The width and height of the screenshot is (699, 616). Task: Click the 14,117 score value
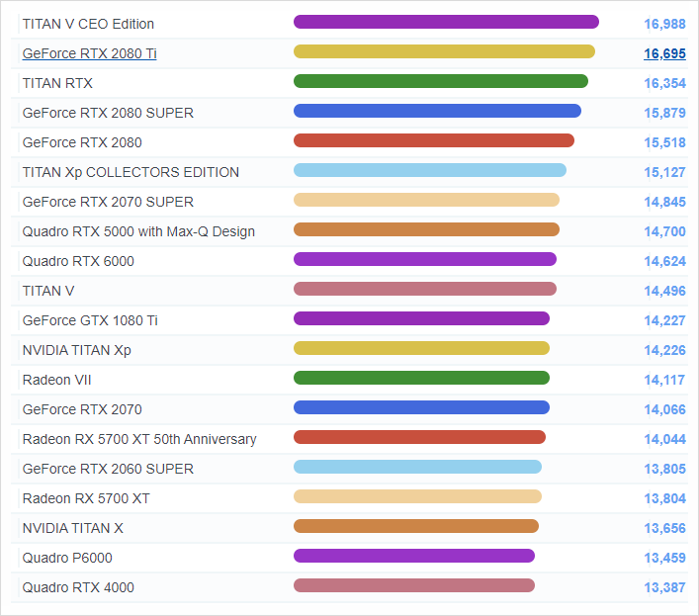click(664, 380)
